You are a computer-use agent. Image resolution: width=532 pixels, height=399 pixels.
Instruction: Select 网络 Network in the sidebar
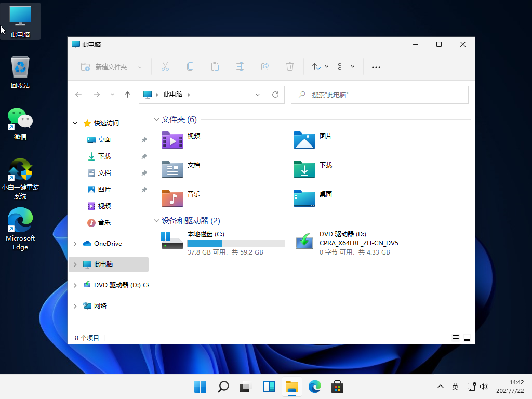(100, 306)
